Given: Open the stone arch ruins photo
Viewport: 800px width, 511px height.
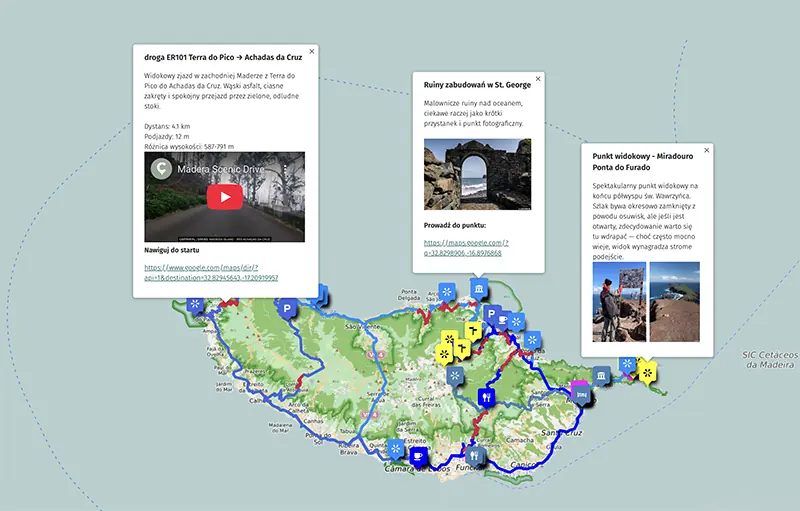Looking at the screenshot, I should [478, 174].
